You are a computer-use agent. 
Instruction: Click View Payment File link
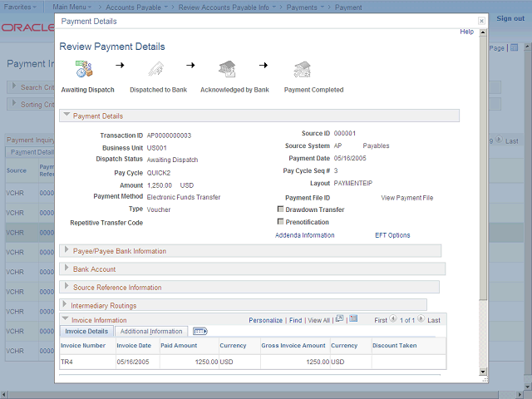(406, 198)
